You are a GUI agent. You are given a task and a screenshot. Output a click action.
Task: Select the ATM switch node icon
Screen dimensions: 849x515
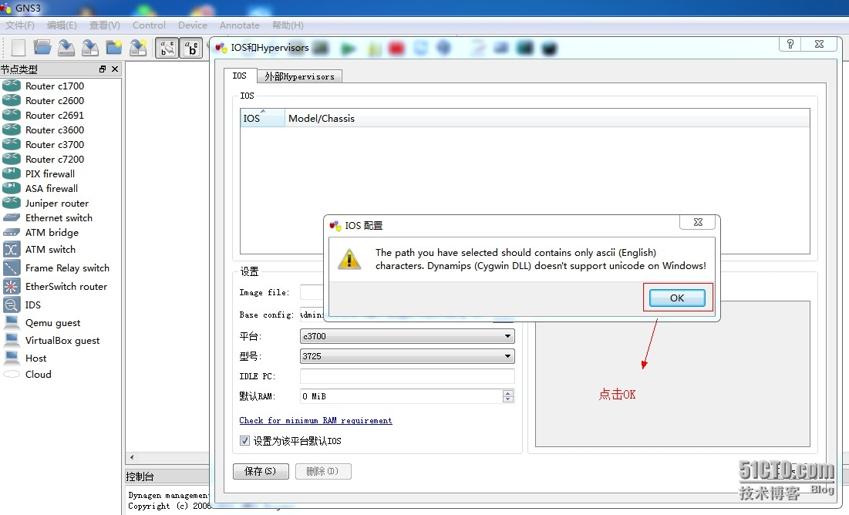(x=11, y=249)
